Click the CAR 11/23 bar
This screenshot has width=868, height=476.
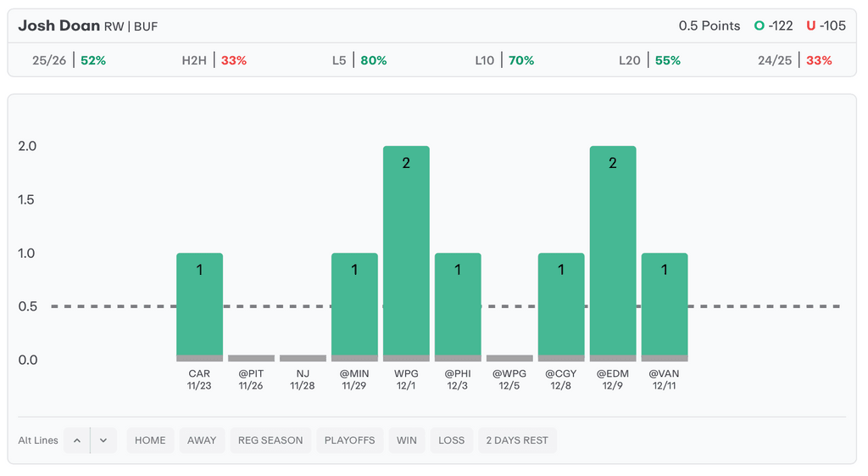(x=199, y=305)
